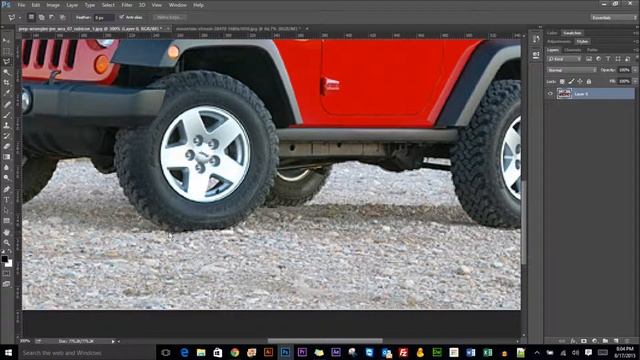The height and width of the screenshot is (360, 640).
Task: Select the Polygonal Lasso tool in the toolbox
Action: (7, 62)
